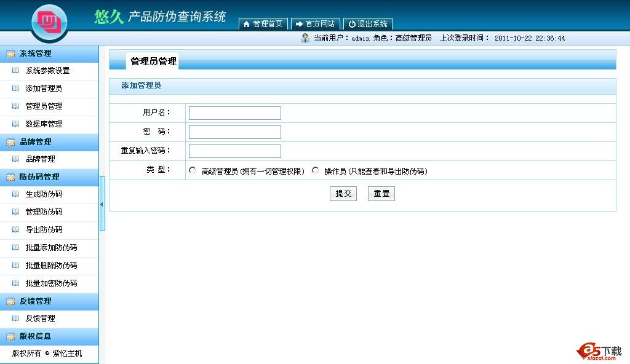Collapse the sidebar using the splitter arrow
Screen dimensions: 630x364
pyautogui.click(x=102, y=204)
